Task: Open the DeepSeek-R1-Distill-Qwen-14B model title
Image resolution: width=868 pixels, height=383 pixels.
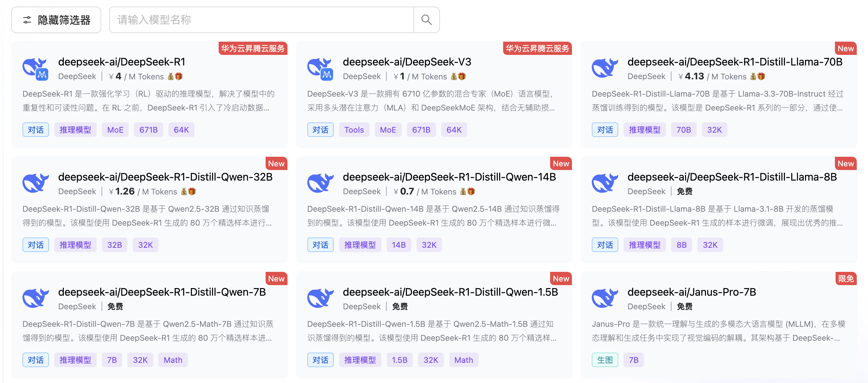Action: click(449, 177)
